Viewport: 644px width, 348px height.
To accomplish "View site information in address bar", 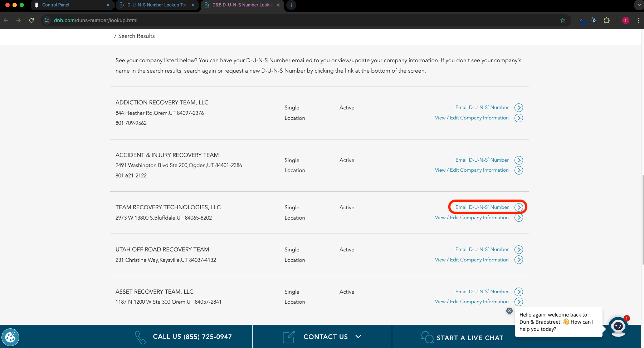I will click(x=47, y=20).
